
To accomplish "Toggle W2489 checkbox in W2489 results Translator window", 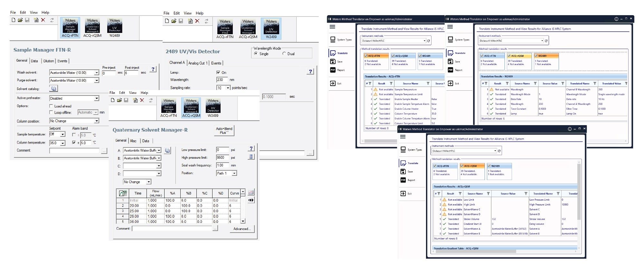I will coord(536,56).
